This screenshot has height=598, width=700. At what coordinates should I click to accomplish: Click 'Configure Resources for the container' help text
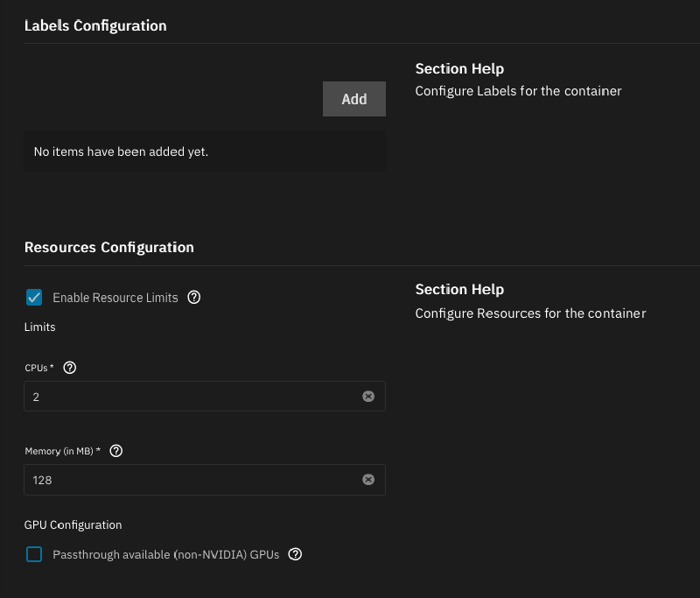point(530,313)
